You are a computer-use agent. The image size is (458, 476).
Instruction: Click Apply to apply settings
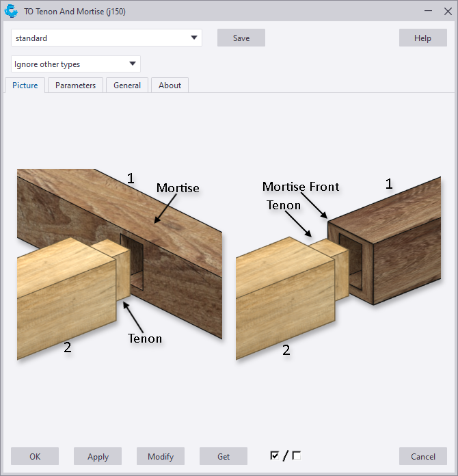(x=98, y=456)
